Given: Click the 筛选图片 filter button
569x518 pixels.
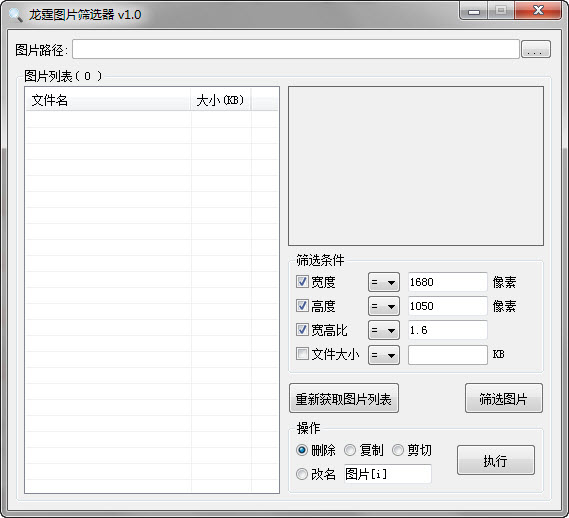Looking at the screenshot, I should tap(504, 398).
